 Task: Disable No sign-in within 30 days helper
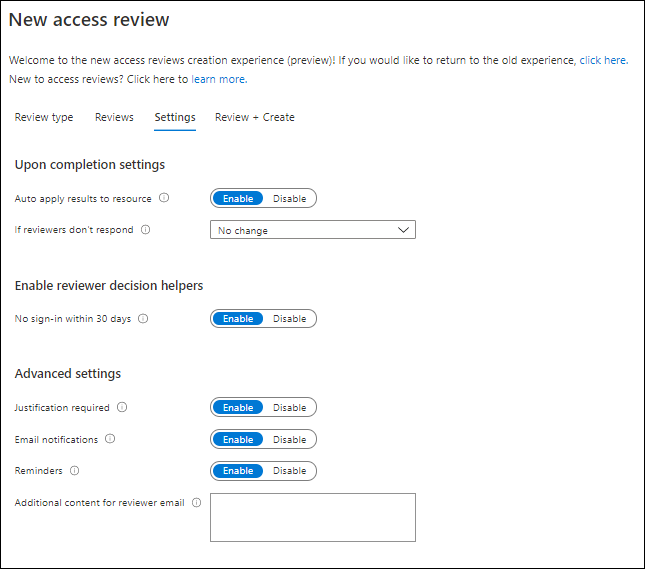point(290,319)
